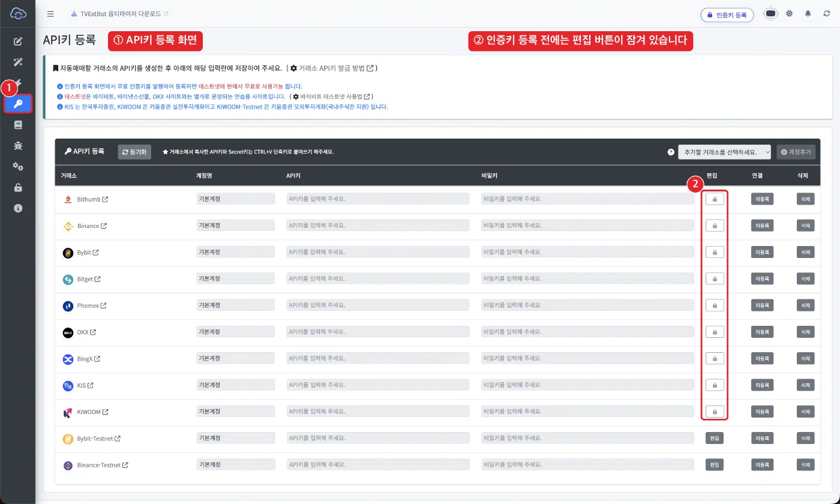The height and width of the screenshot is (504, 840).
Task: Click the 인증키 등록 button
Action: pos(727,14)
